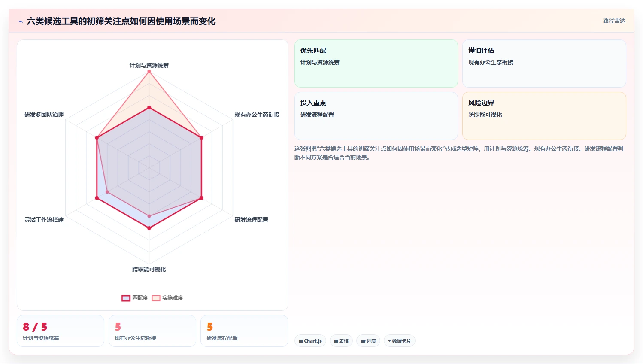Click the 表格 chip
Image resolution: width=643 pixels, height=364 pixels.
click(341, 341)
